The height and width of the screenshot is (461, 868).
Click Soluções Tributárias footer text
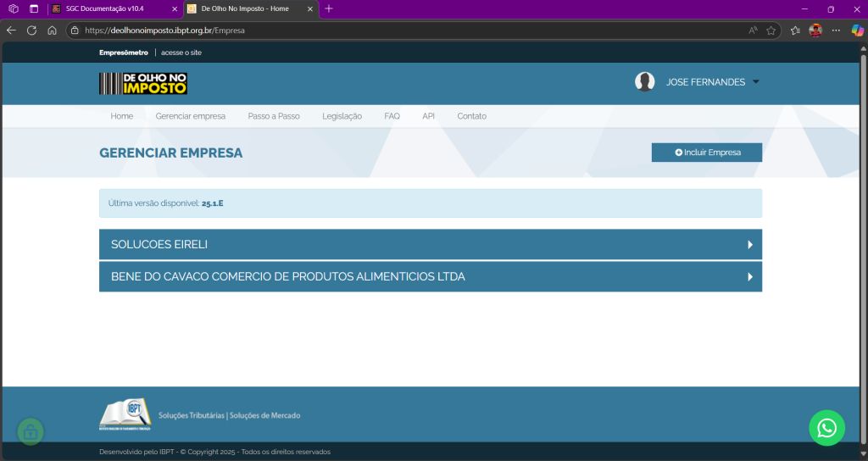point(191,415)
